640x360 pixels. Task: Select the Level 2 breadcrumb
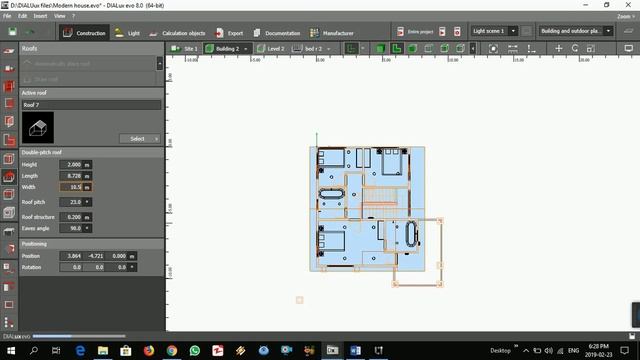271,49
